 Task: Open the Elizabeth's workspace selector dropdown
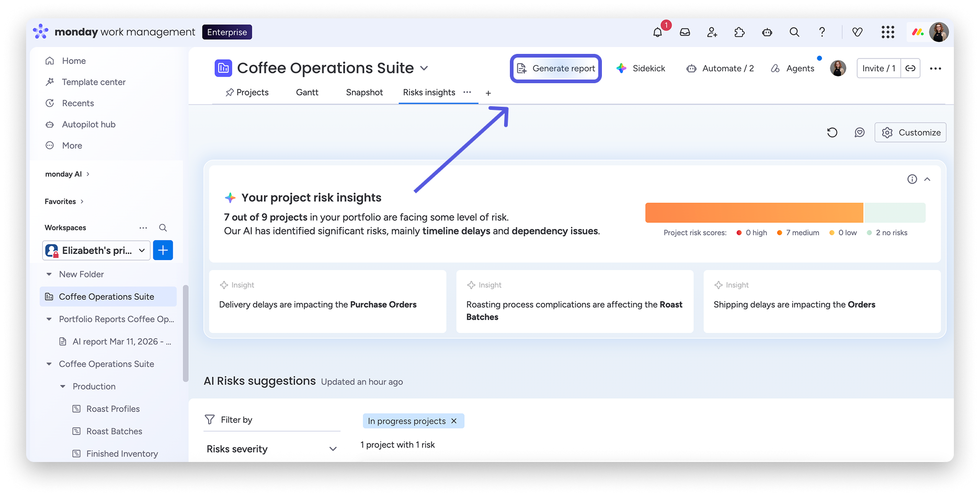tap(96, 251)
